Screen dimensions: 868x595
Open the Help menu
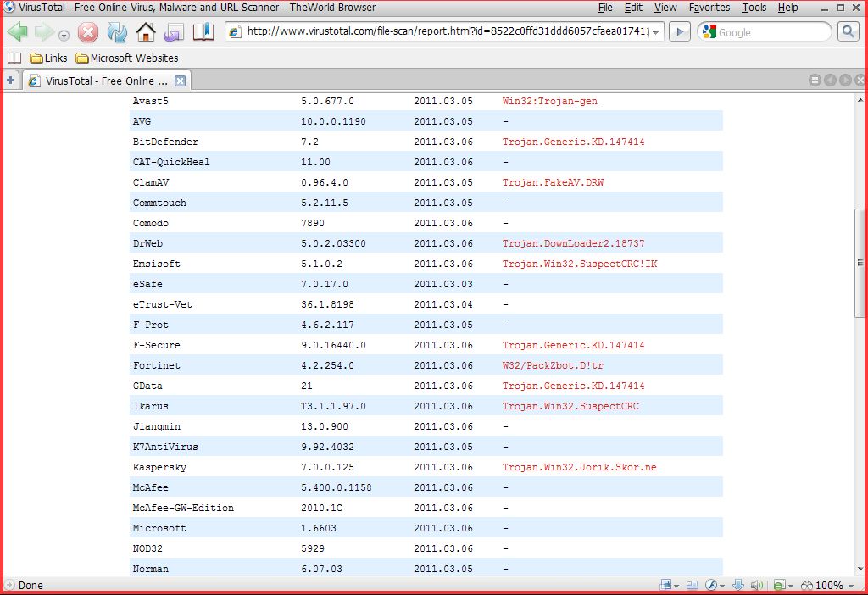click(787, 7)
